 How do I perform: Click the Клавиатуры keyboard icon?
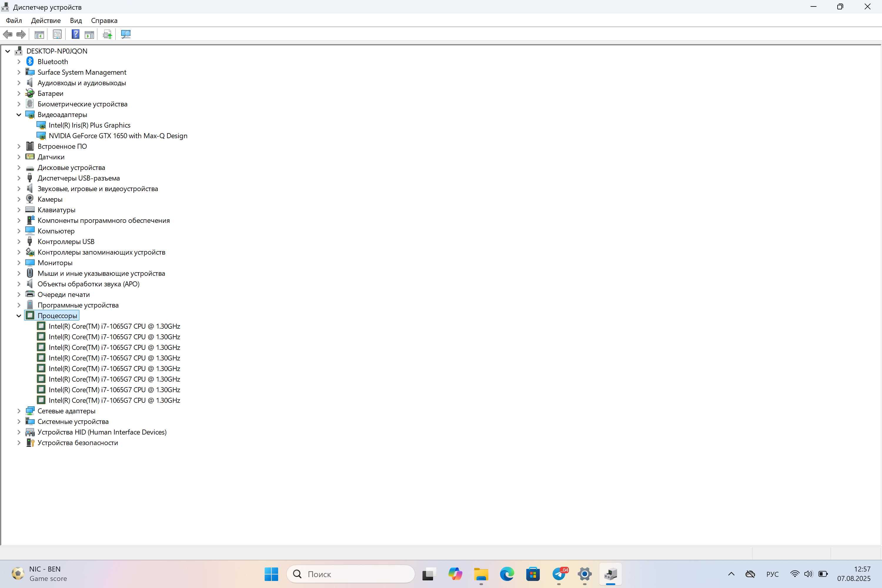click(x=30, y=210)
